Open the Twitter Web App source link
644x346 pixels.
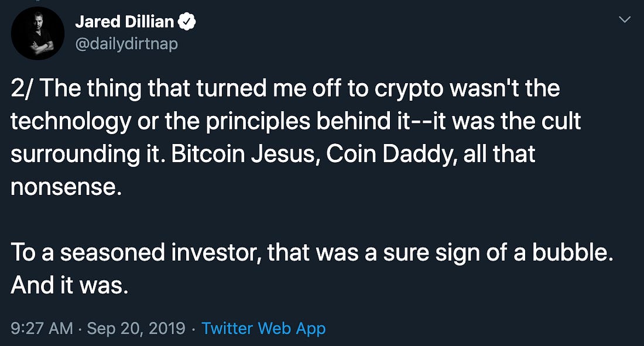click(263, 328)
